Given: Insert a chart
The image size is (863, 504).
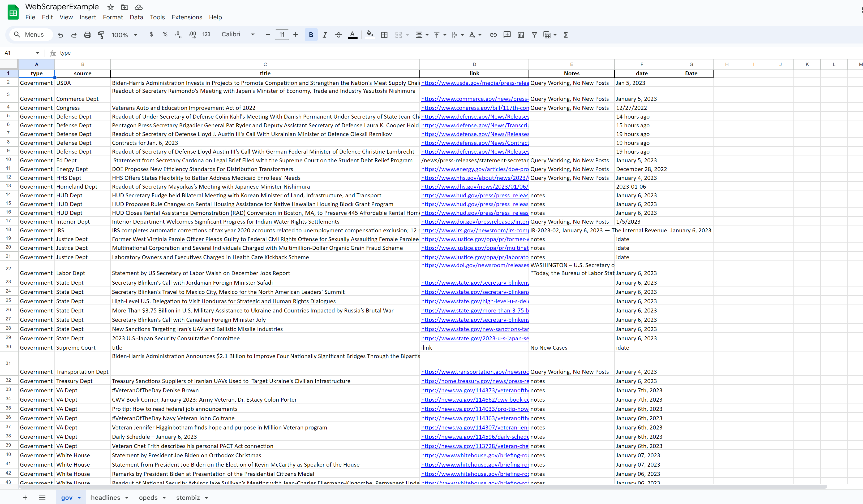Looking at the screenshot, I should coord(521,34).
